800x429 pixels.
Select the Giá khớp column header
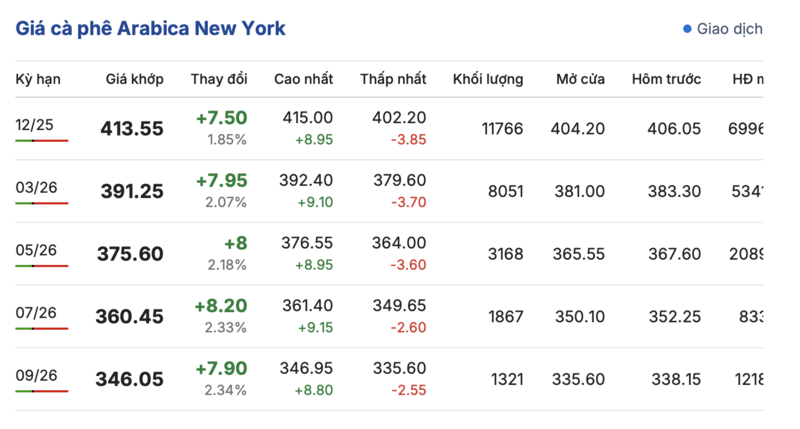tap(135, 79)
